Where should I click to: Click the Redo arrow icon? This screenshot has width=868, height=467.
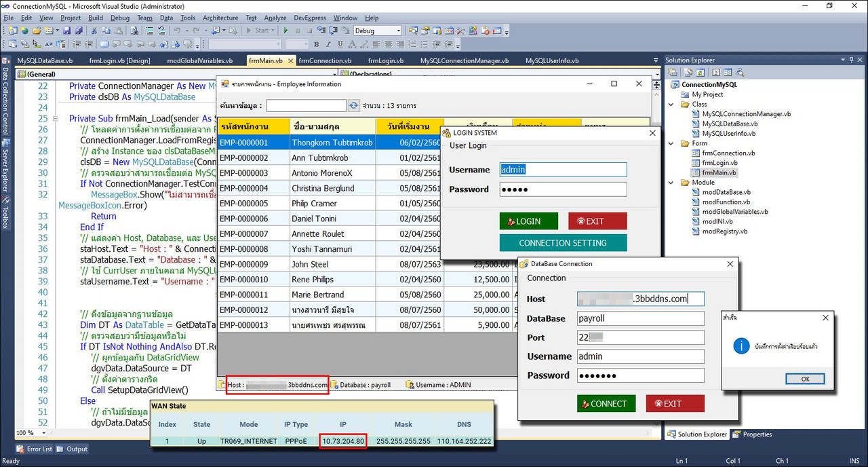(x=196, y=31)
